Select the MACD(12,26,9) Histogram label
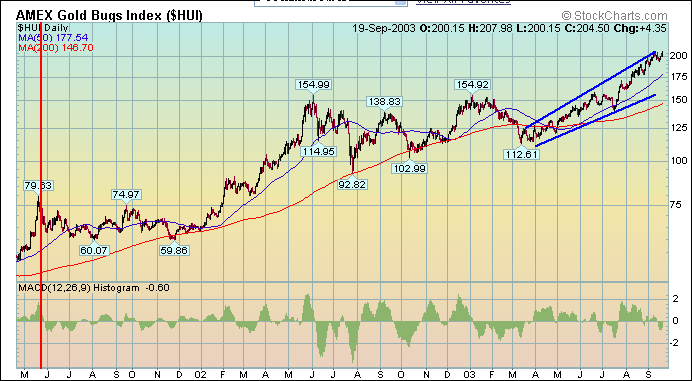692x381 pixels. point(79,288)
